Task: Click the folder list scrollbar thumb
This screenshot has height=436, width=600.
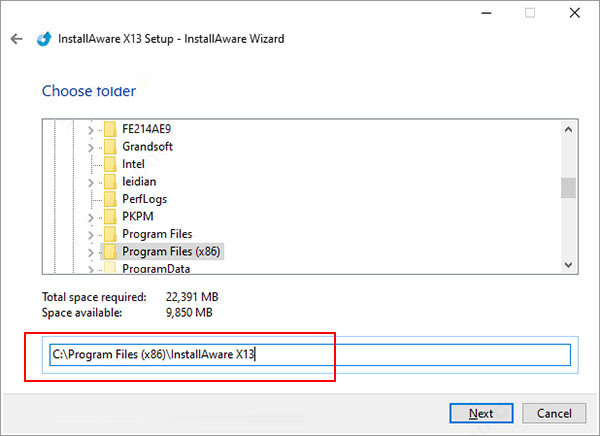Action: click(x=569, y=188)
